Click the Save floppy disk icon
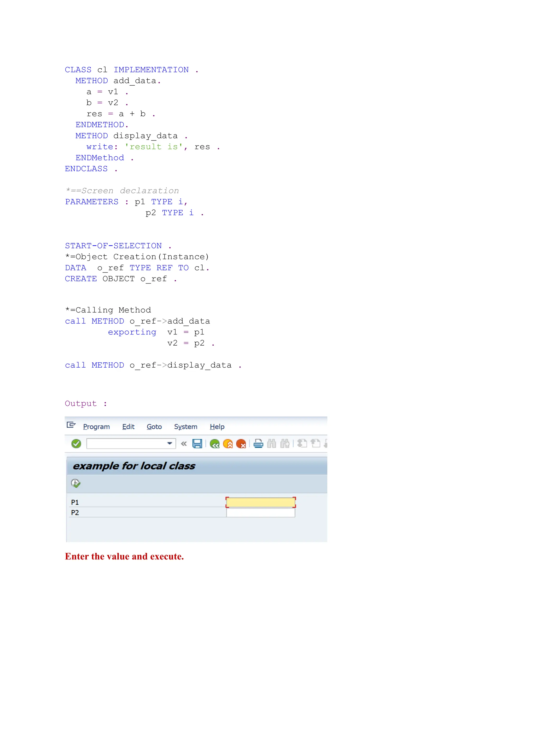The width and height of the screenshot is (535, 756). (x=197, y=444)
